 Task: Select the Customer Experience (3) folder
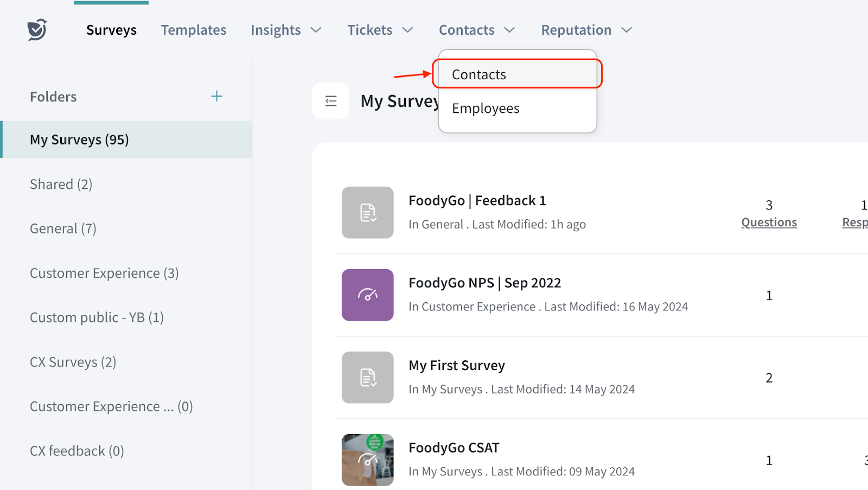pos(104,273)
